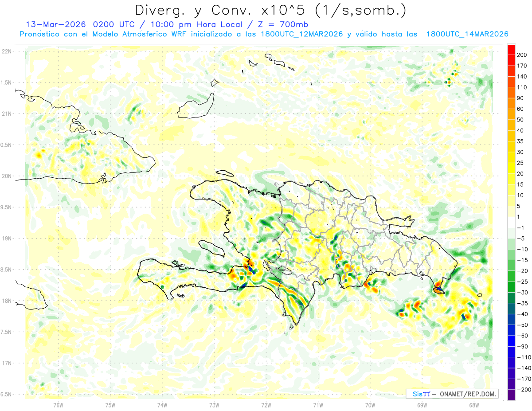Click the 22N latitude label
Image resolution: width=532 pixels, height=411 pixels.
click(7, 51)
